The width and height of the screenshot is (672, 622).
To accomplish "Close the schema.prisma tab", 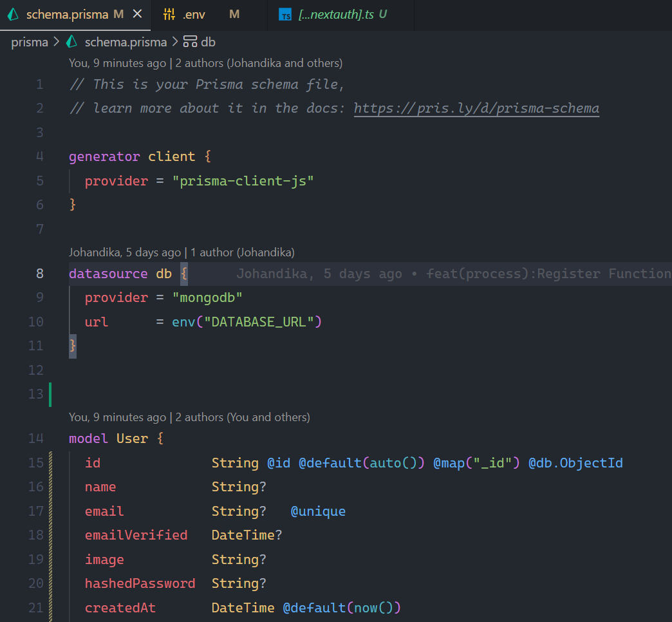I will tap(137, 14).
